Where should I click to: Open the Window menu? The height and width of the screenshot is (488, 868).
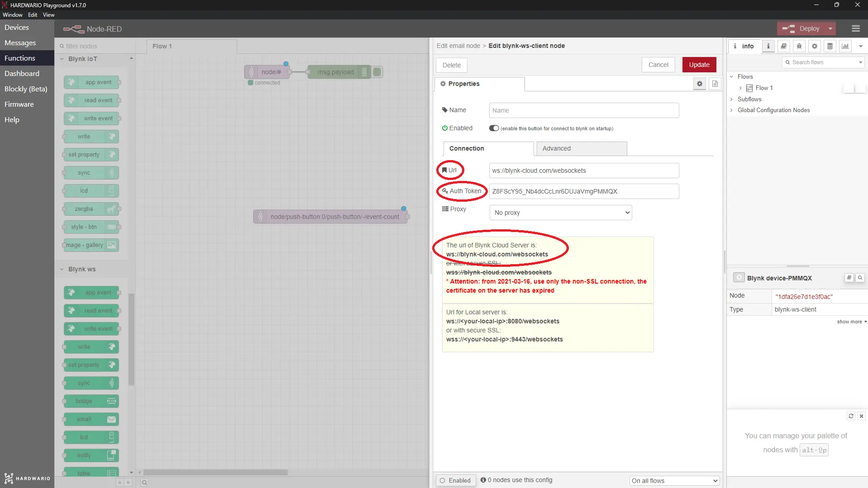coord(13,15)
